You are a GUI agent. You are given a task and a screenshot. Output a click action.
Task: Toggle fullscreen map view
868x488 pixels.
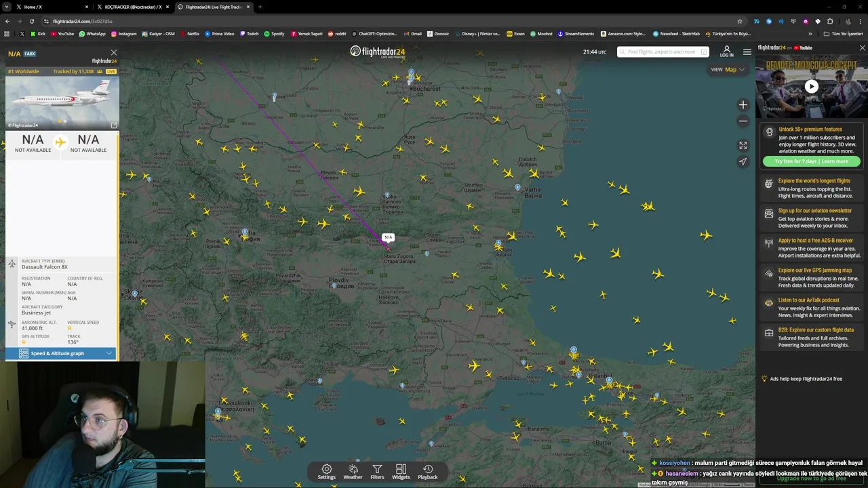[743, 145]
